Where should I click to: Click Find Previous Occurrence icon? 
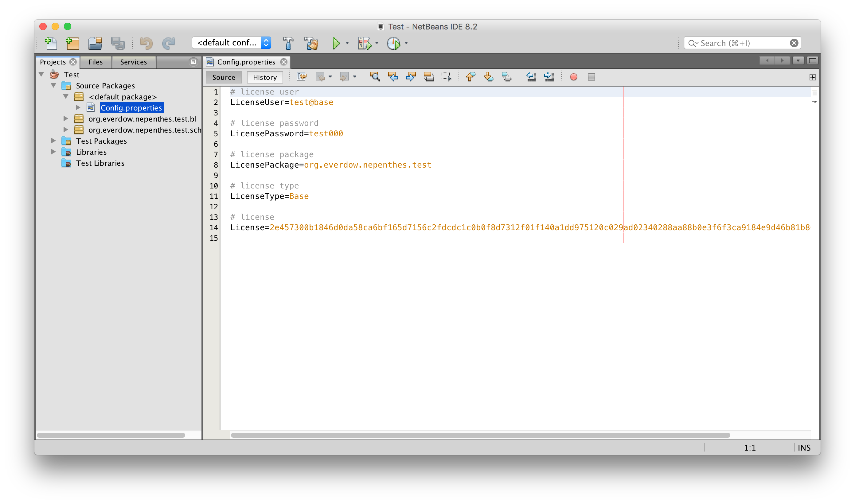coord(393,77)
